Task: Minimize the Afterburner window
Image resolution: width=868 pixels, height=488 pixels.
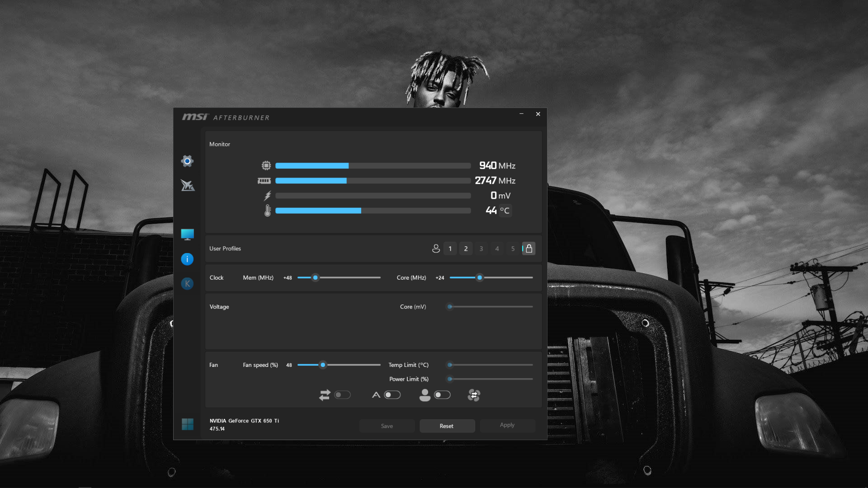Action: click(521, 114)
